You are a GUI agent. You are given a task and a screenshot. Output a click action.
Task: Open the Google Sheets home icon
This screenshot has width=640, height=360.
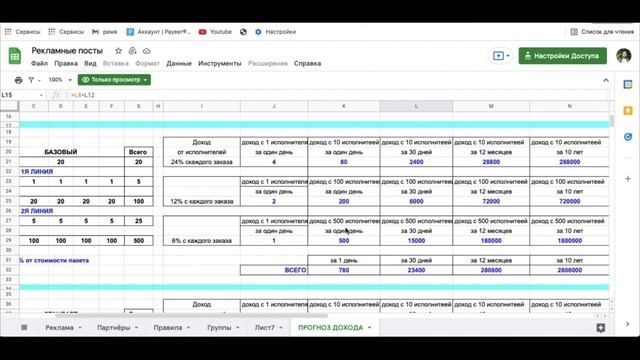[x=15, y=56]
